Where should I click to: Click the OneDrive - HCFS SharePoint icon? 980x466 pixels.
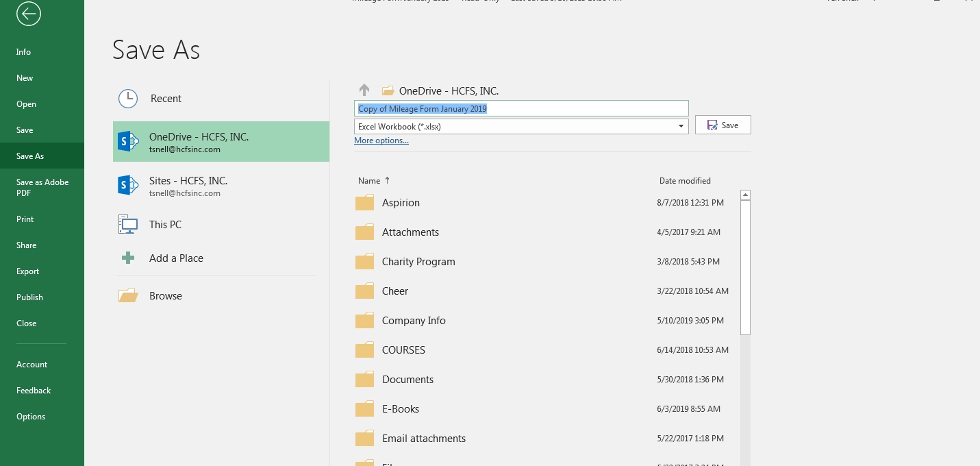pos(128,141)
